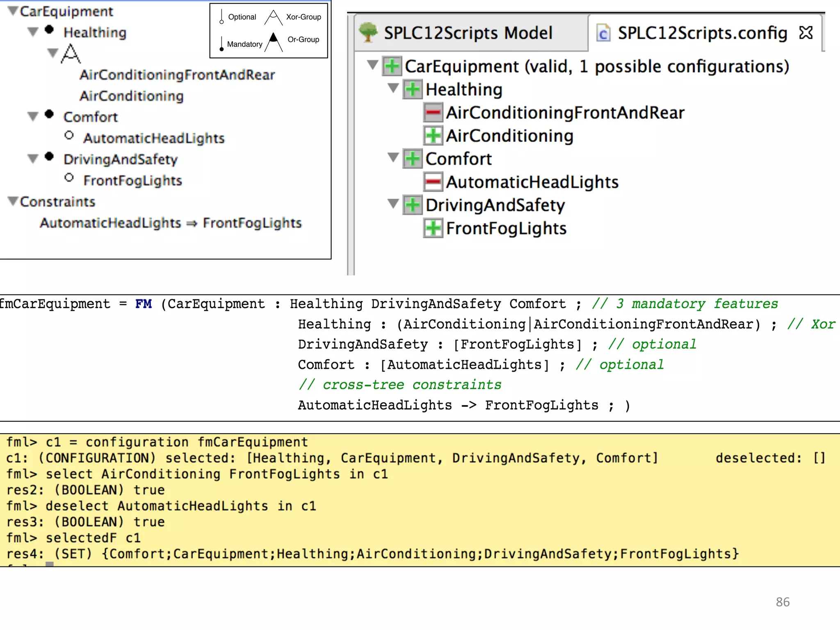Image resolution: width=840 pixels, height=630 pixels.
Task: Toggle the green plus on AirConditioning
Action: click(x=433, y=136)
